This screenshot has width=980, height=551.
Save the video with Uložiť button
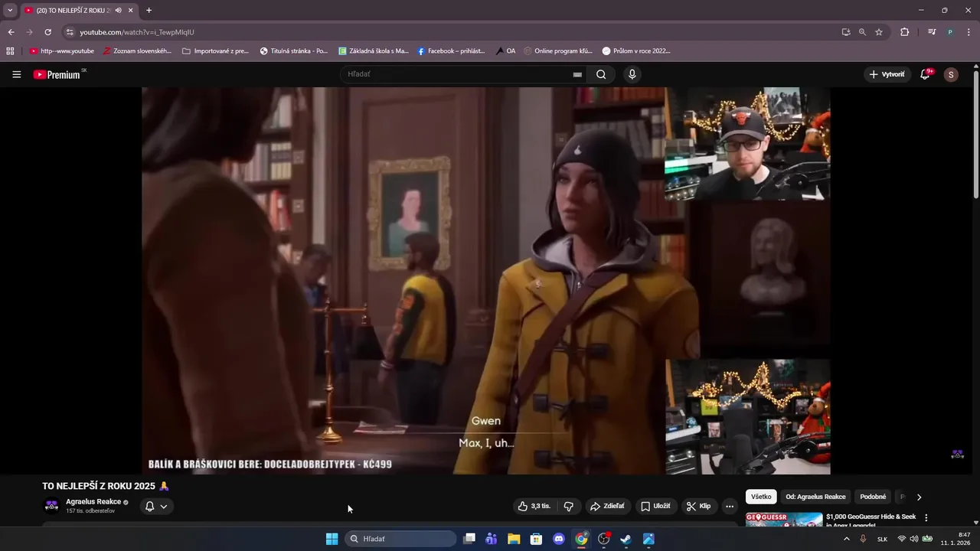coord(655,506)
